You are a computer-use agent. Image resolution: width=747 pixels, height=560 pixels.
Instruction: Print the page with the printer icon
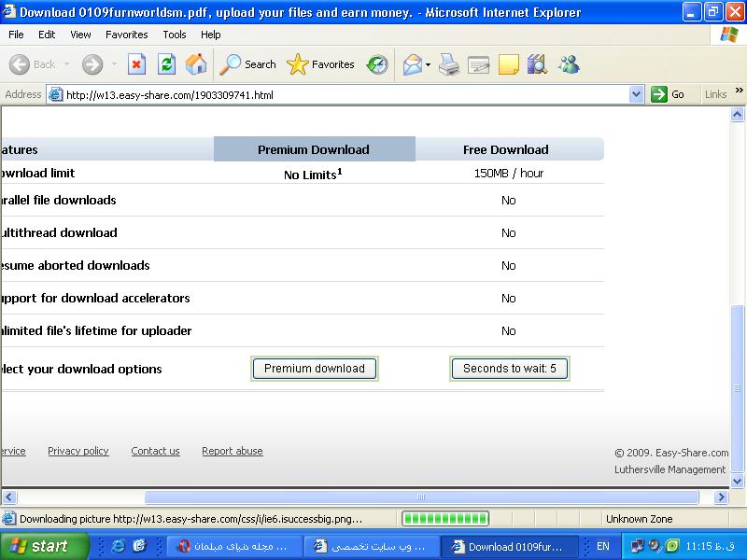point(449,64)
